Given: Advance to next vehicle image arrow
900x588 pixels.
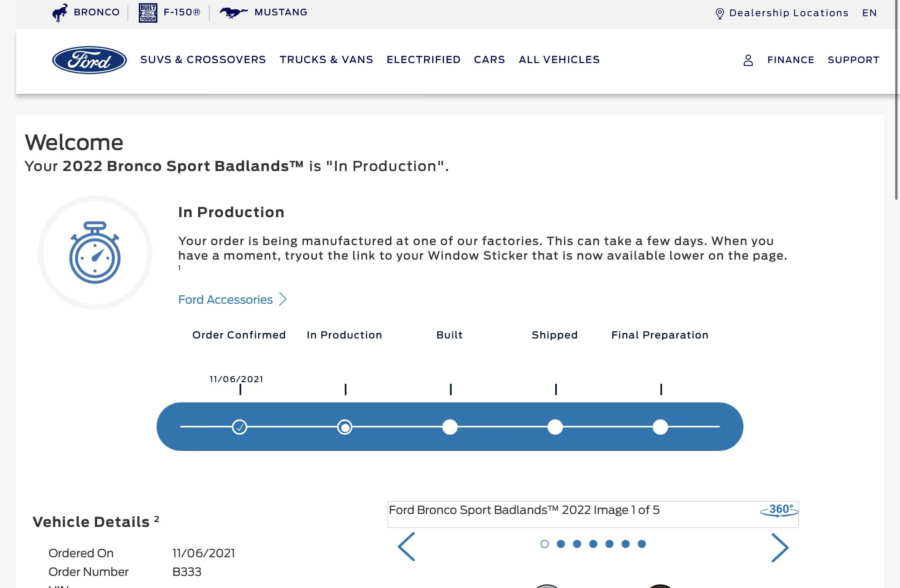Looking at the screenshot, I should pyautogui.click(x=779, y=548).
